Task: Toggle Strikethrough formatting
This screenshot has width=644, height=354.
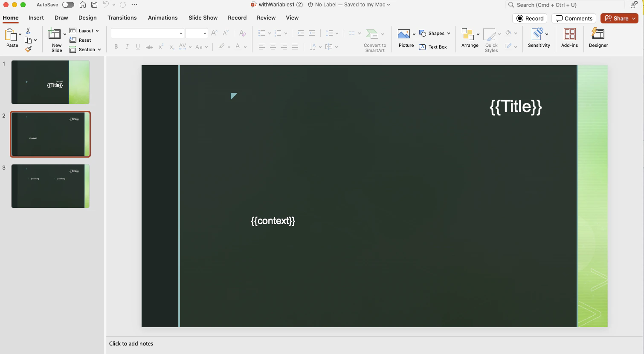Action: tap(149, 47)
